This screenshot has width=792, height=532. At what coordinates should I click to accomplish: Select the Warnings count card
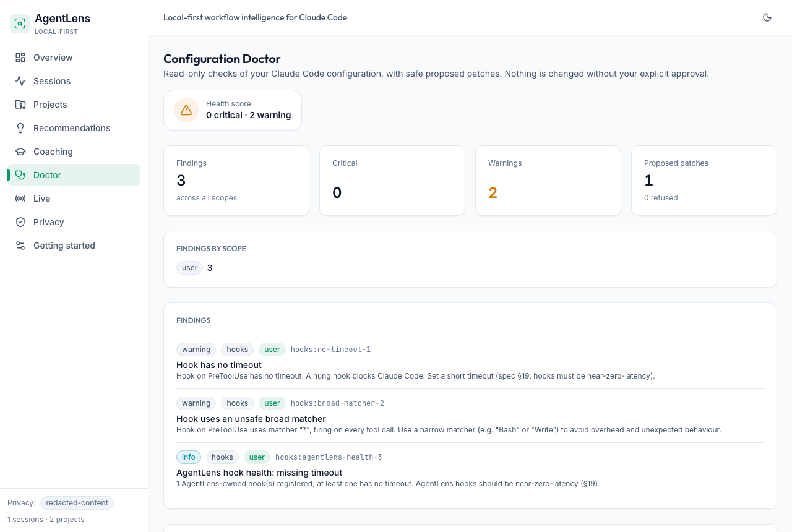pos(548,181)
